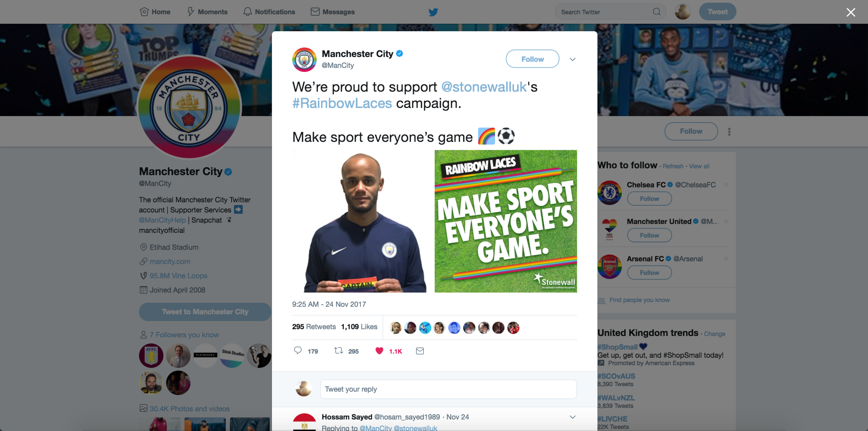Click the search magnifier icon
This screenshot has height=431, width=868.
click(x=657, y=12)
